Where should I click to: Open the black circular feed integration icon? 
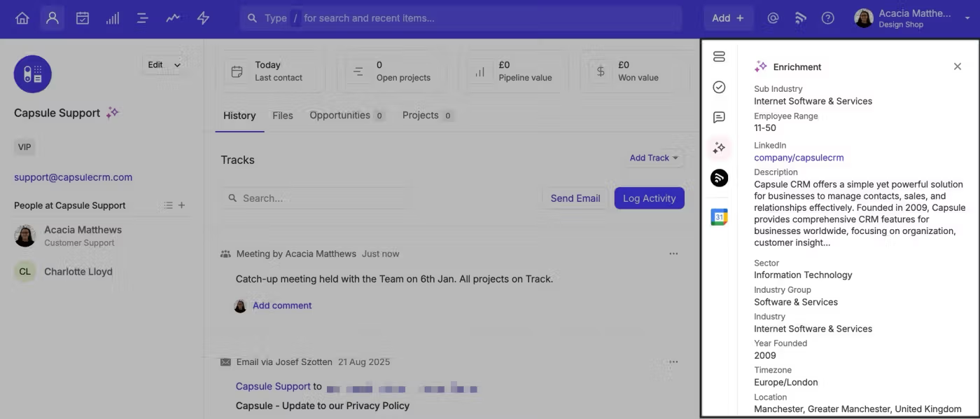pyautogui.click(x=719, y=178)
